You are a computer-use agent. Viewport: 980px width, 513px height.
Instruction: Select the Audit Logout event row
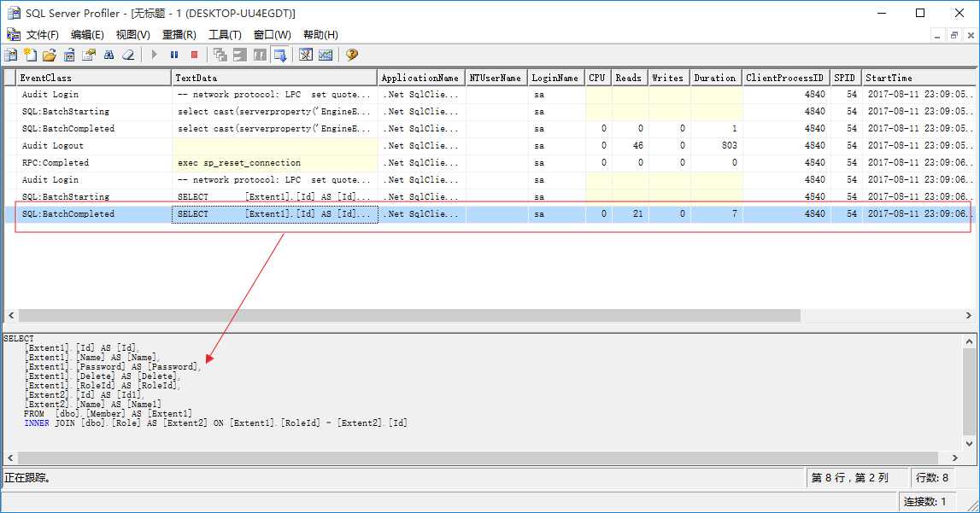pyautogui.click(x=490, y=145)
